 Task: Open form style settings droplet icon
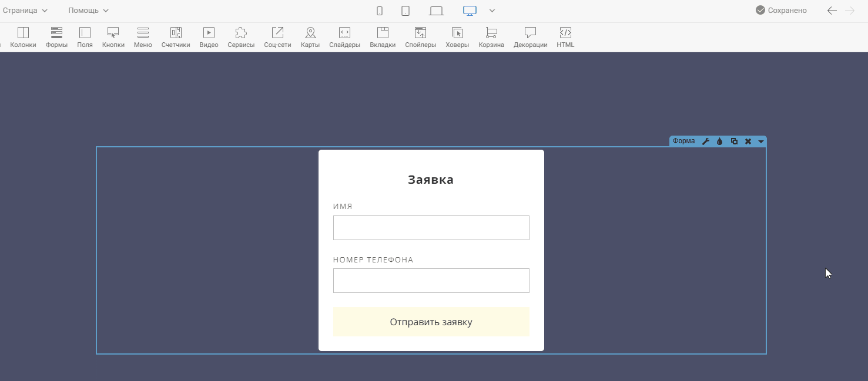coord(719,141)
